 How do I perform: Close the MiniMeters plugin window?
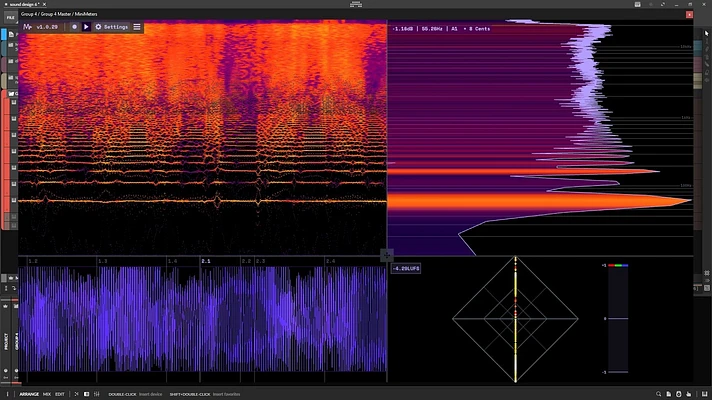coord(689,15)
